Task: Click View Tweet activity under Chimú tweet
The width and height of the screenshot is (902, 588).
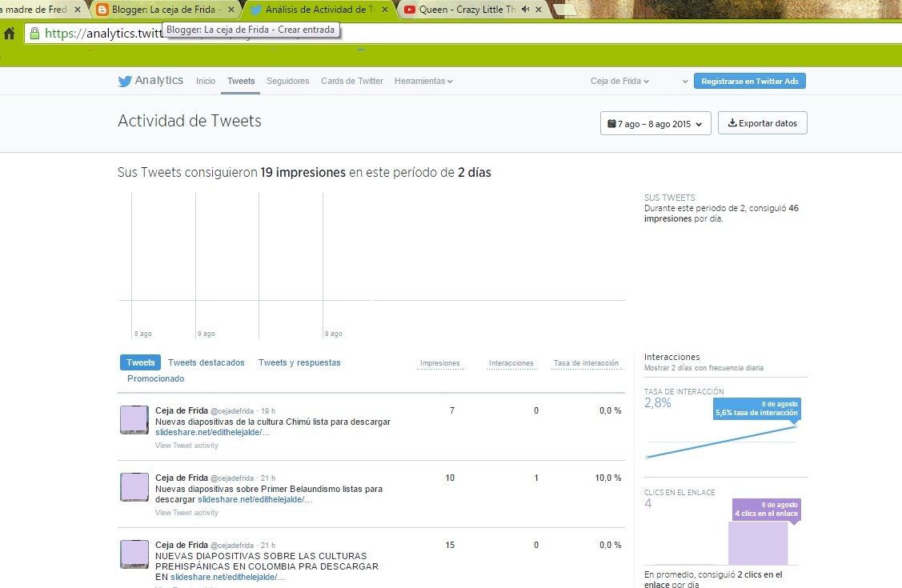Action: click(186, 446)
